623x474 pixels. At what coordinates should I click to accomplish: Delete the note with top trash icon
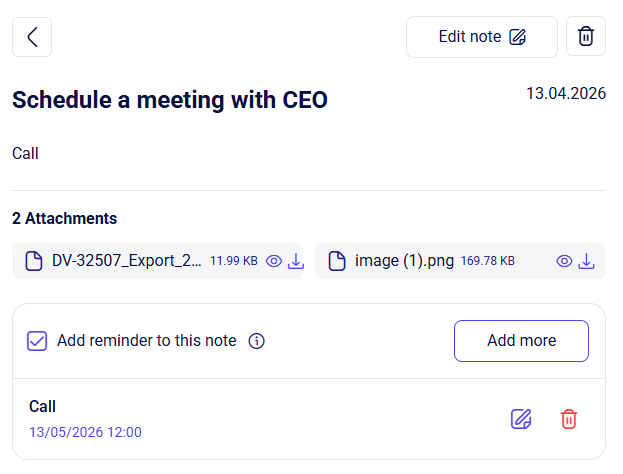tap(586, 37)
